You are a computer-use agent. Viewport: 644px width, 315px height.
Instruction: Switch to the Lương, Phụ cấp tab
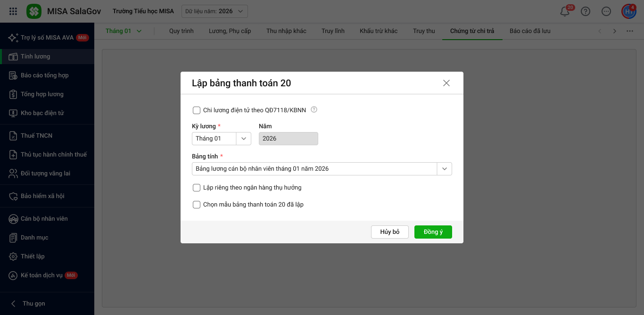tap(230, 31)
